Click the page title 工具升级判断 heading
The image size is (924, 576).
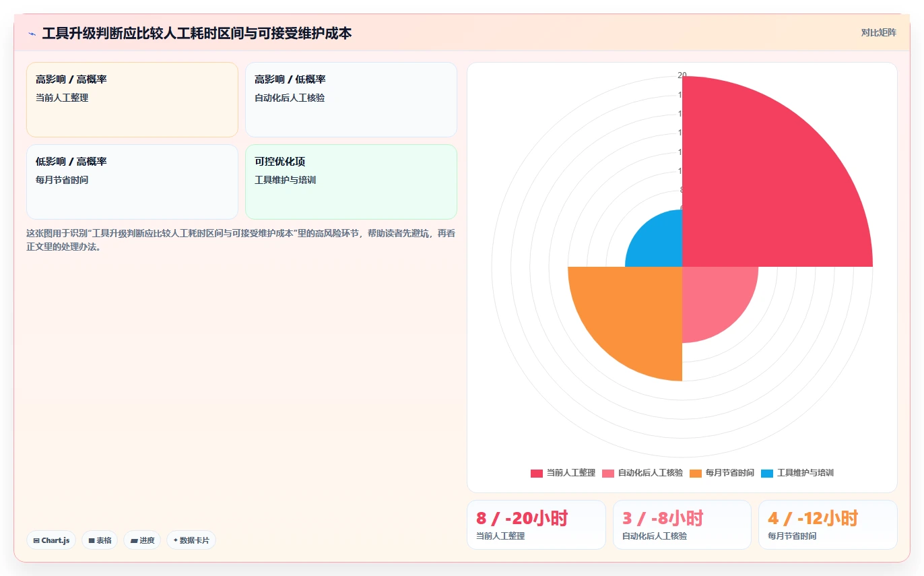pyautogui.click(x=197, y=33)
